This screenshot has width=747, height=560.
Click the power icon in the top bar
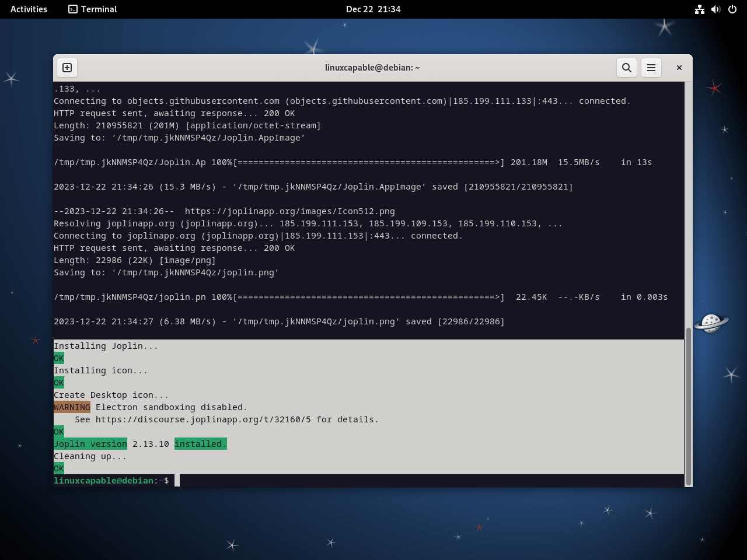(732, 9)
